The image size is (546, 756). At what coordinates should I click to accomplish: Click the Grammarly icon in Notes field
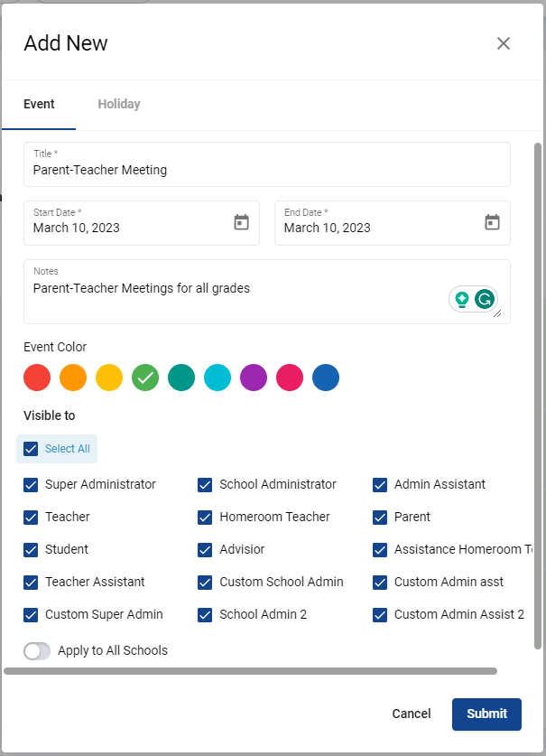[484, 298]
